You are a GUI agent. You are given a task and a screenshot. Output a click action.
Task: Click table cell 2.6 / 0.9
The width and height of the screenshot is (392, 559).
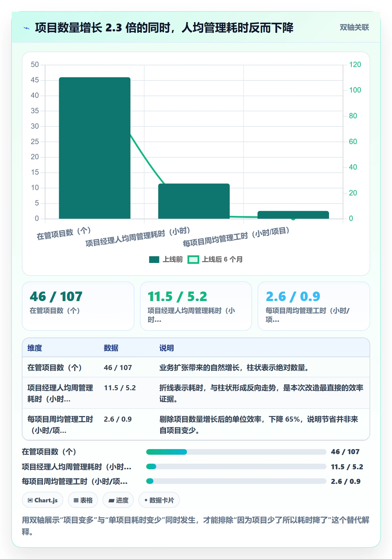[118, 419]
